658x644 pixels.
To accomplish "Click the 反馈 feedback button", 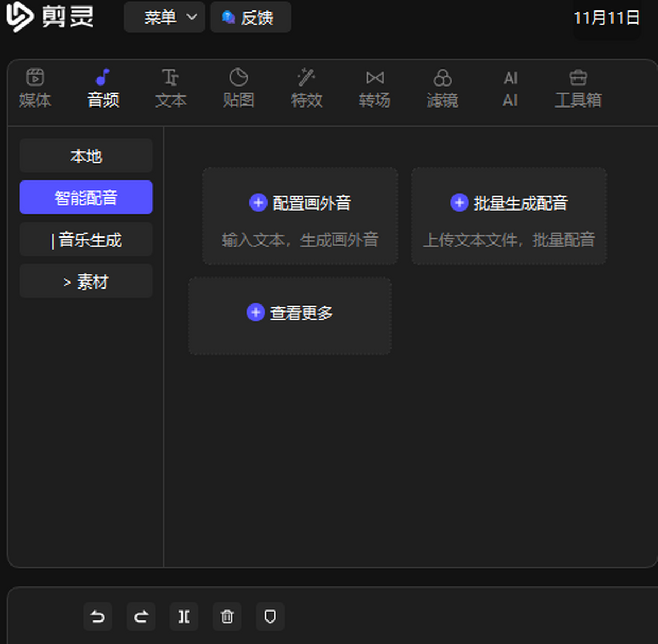I will coord(251,18).
